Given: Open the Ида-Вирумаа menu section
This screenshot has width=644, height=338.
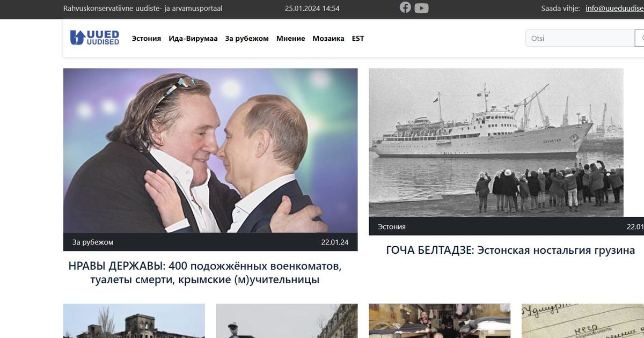Looking at the screenshot, I should 193,39.
